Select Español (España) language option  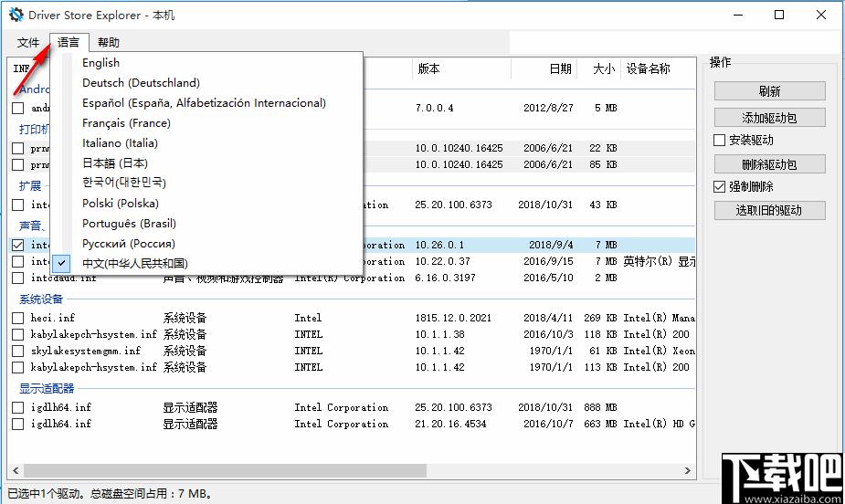tap(204, 103)
